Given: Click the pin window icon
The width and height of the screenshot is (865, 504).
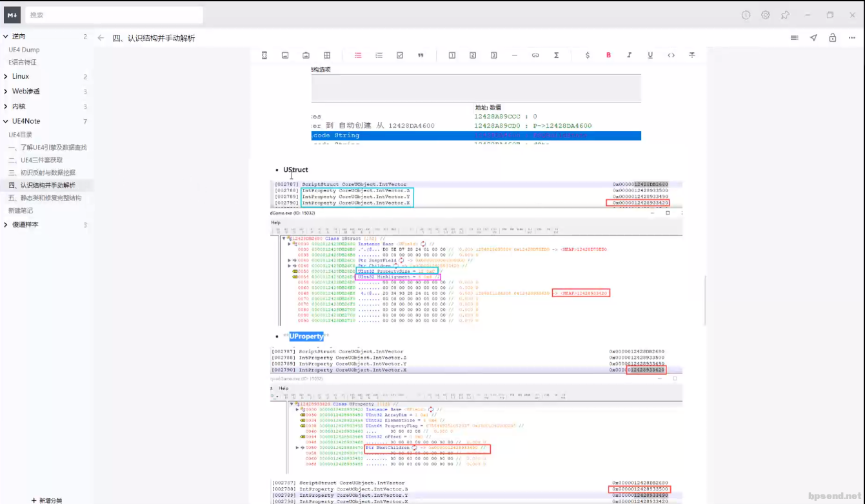Looking at the screenshot, I should 785,15.
